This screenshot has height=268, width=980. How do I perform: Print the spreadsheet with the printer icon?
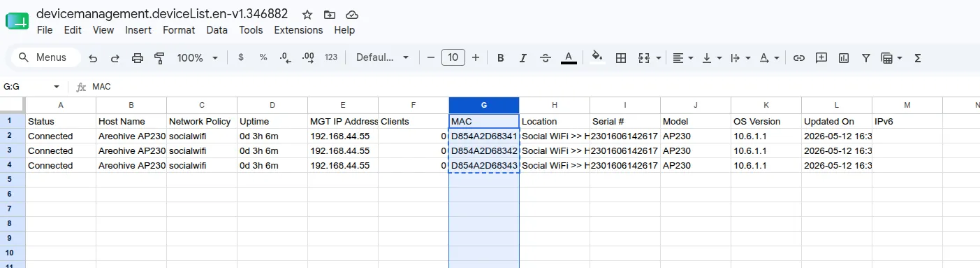138,57
